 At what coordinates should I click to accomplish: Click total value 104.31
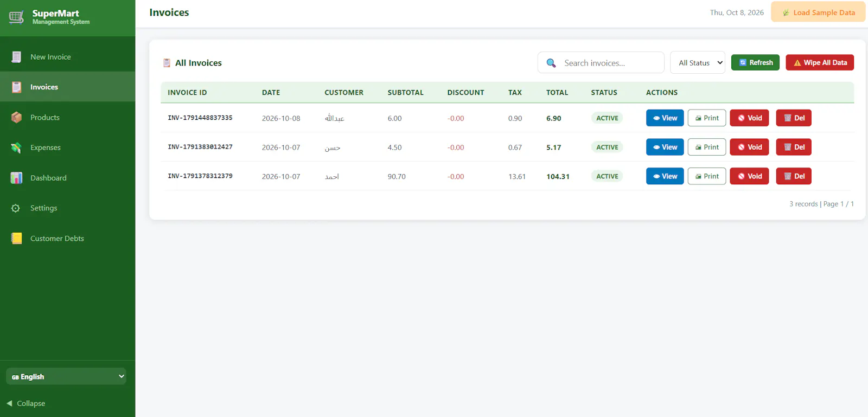tap(558, 177)
